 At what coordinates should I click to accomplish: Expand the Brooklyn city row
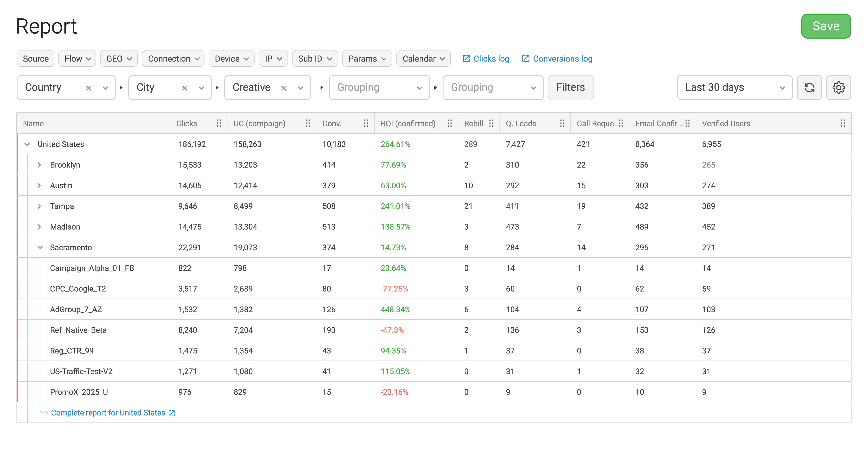click(x=39, y=165)
